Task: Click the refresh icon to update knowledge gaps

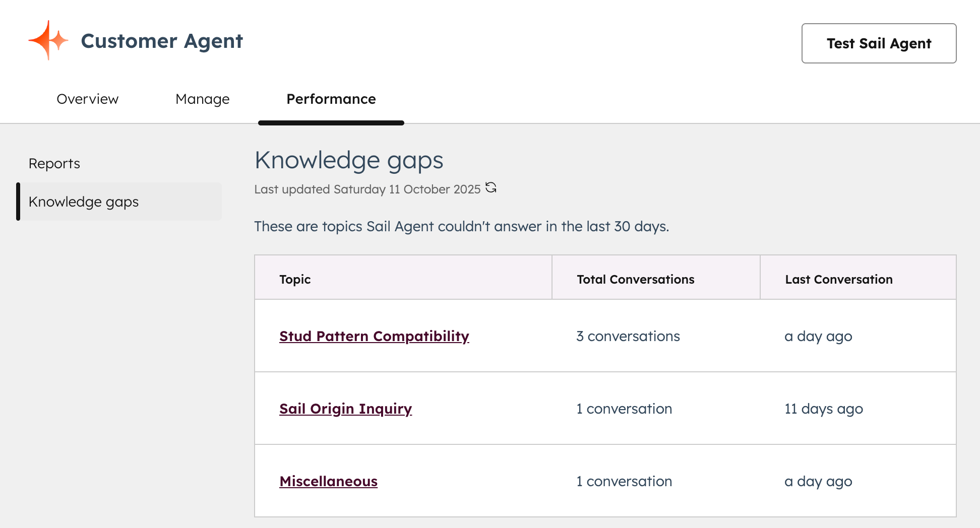Action: pos(491,188)
